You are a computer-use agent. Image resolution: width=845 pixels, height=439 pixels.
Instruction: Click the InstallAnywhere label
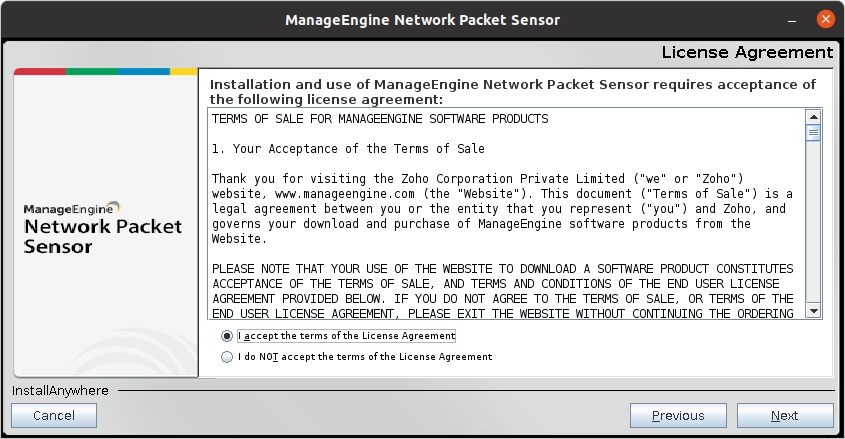pyautogui.click(x=60, y=390)
